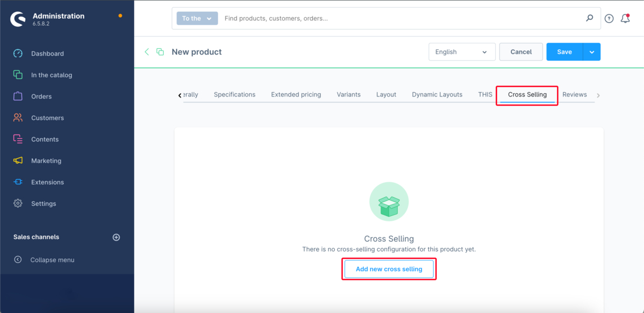Click the Collapse menu arrow icon
Screen dimensions: 644x313
point(18,260)
